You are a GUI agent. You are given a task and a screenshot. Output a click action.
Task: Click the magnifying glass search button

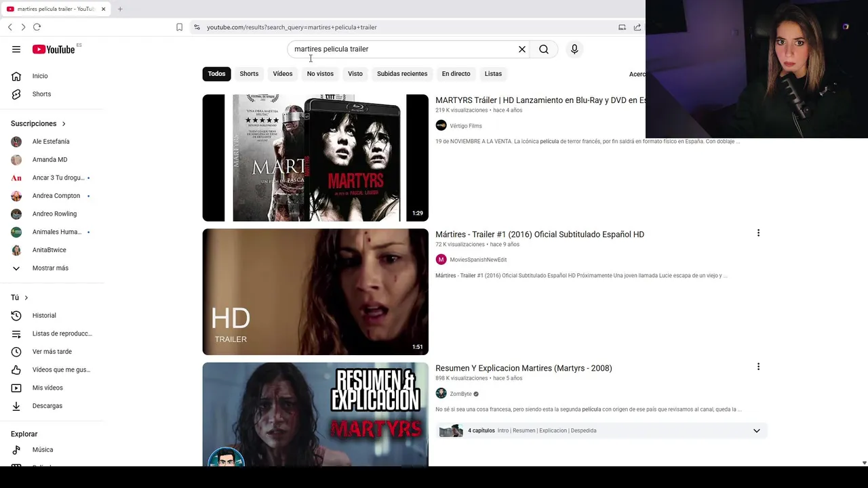click(544, 49)
